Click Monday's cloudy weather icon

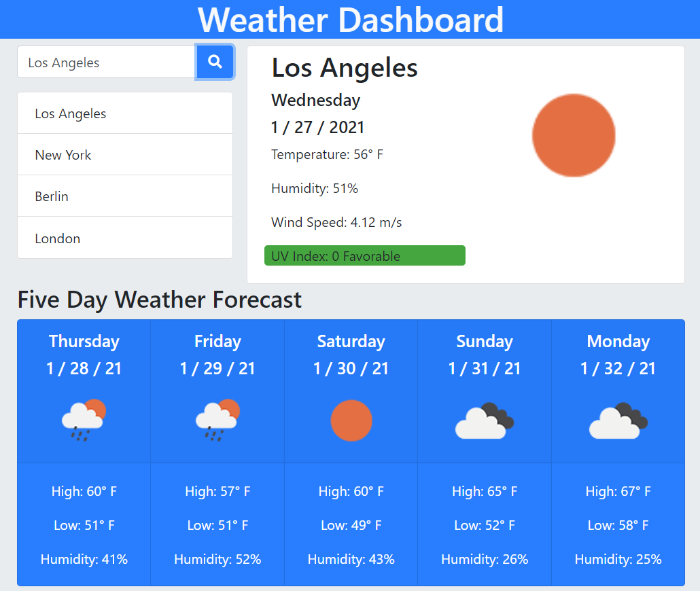click(x=618, y=420)
